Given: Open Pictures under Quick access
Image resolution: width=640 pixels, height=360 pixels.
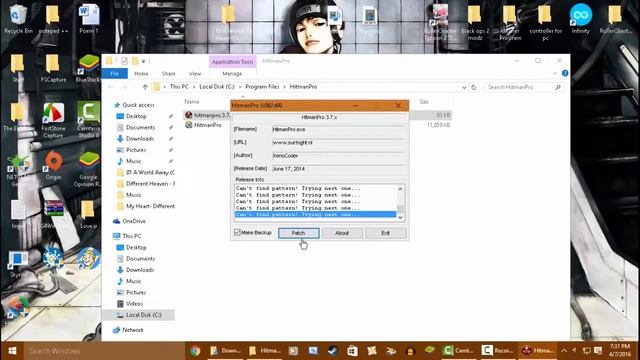Looking at the screenshot, I should click(x=136, y=150).
